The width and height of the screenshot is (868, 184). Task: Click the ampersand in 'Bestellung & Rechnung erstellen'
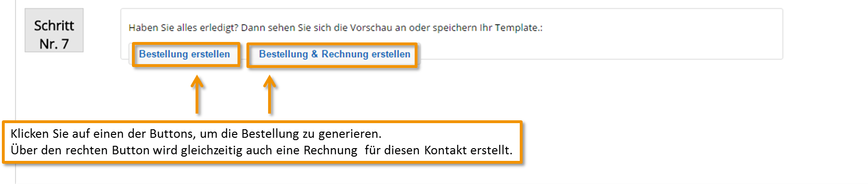pyautogui.click(x=314, y=54)
